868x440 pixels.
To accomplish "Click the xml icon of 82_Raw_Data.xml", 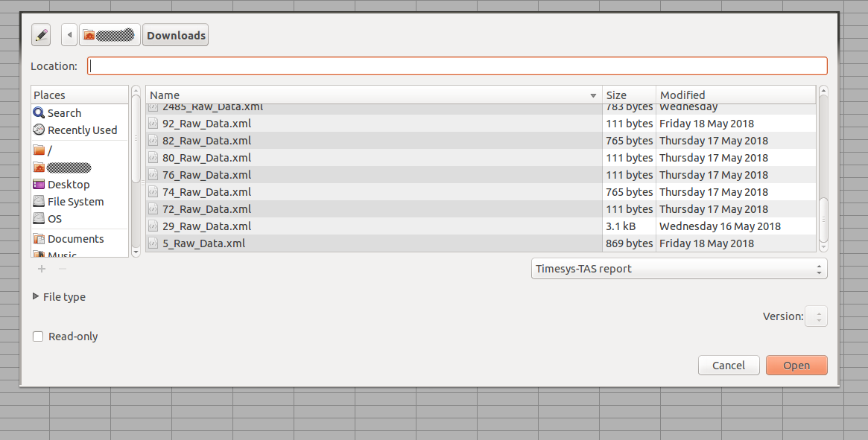I will click(x=153, y=141).
